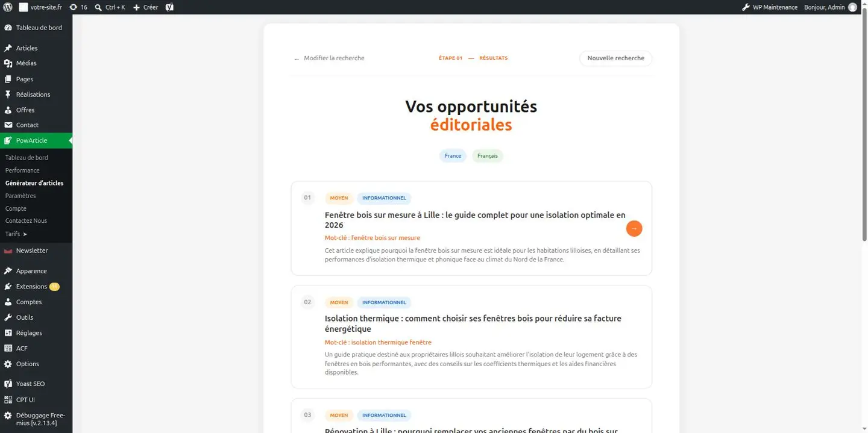Open the Créer new content menu
868x433 pixels.
coord(145,7)
